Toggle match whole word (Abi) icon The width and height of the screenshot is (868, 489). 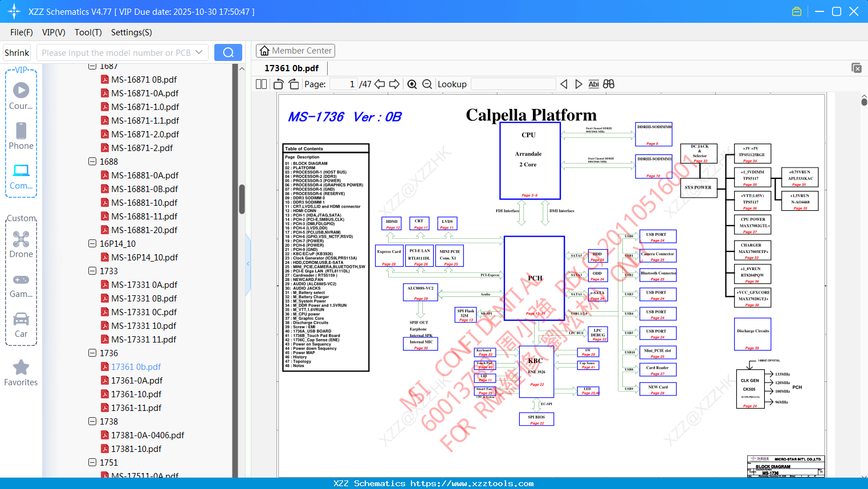click(593, 84)
